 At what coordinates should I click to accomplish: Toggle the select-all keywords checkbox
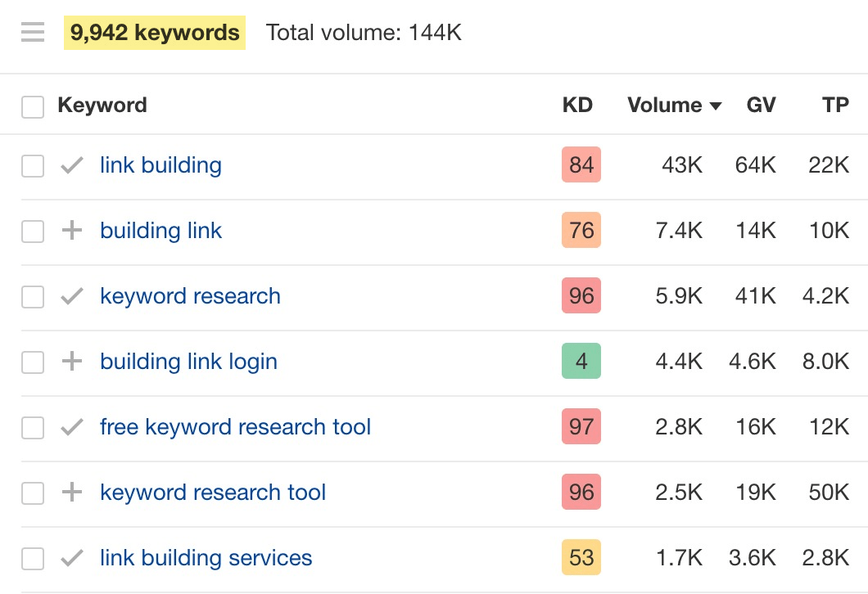point(33,106)
